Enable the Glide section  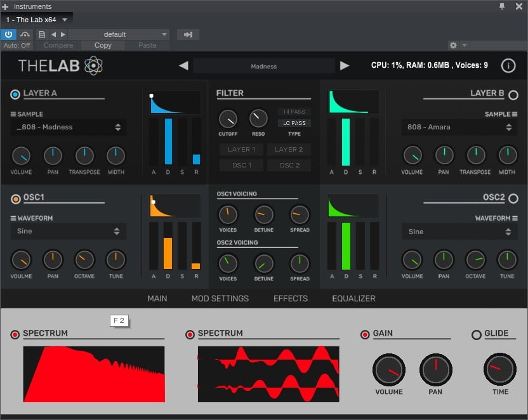[476, 335]
